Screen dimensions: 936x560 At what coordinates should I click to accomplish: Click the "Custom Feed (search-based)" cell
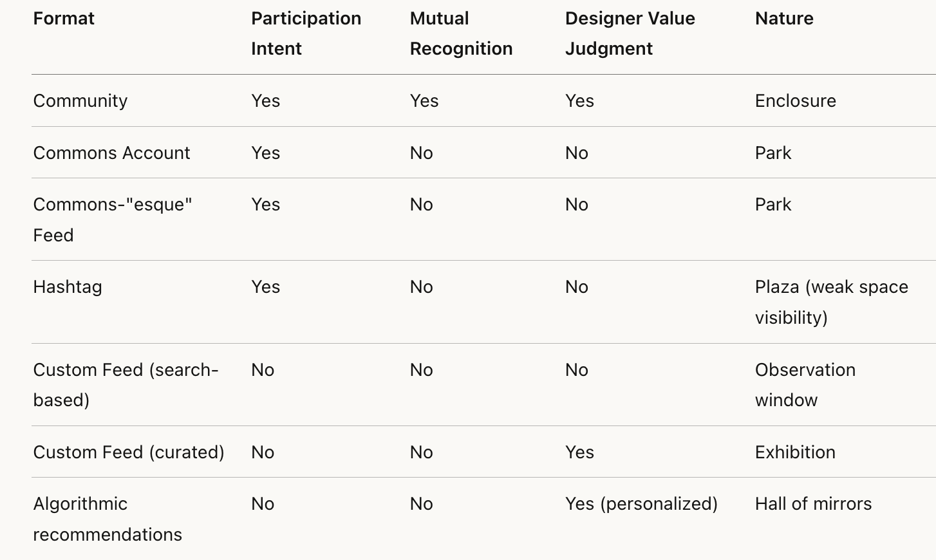tap(126, 385)
